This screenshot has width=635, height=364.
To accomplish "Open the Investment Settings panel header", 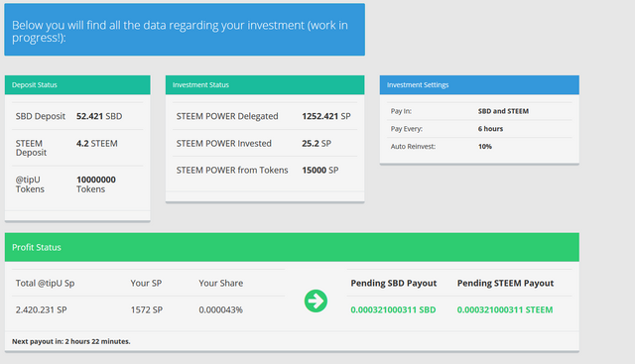I will pos(479,85).
